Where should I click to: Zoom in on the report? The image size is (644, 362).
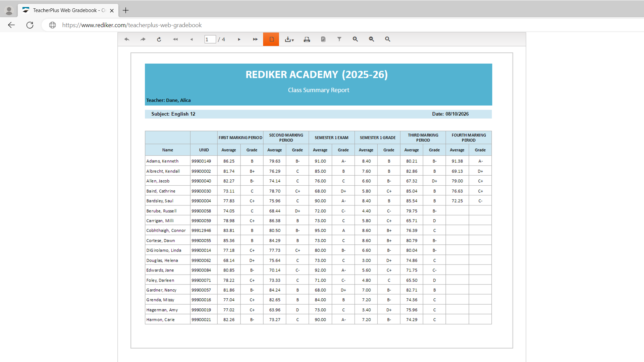coord(355,39)
